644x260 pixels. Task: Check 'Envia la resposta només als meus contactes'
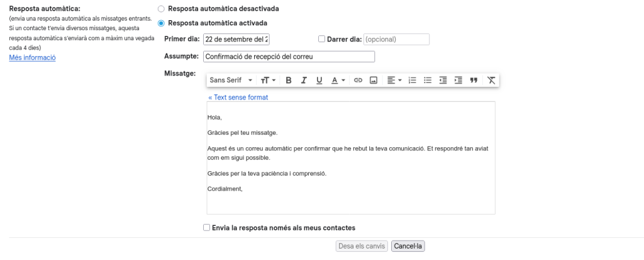click(x=207, y=227)
